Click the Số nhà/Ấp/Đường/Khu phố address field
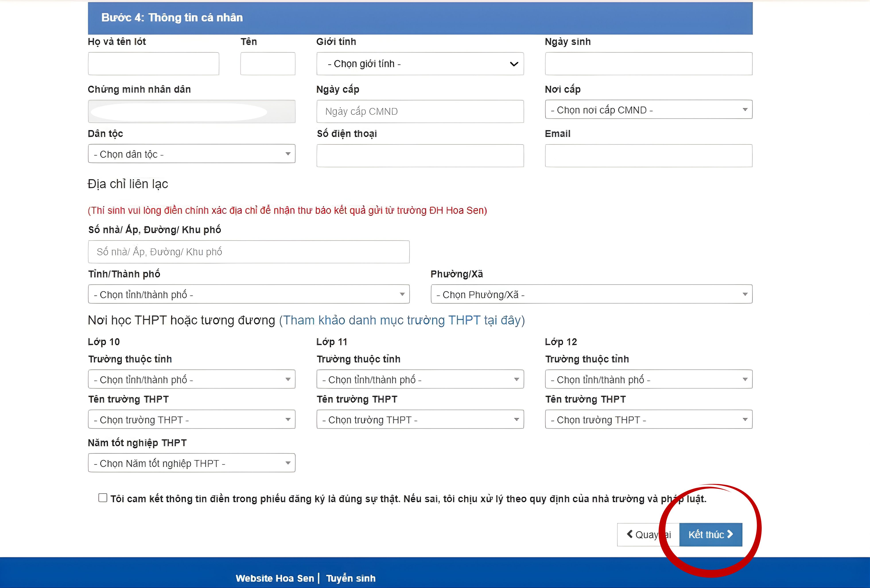Screen dimensions: 870x588 click(x=248, y=251)
